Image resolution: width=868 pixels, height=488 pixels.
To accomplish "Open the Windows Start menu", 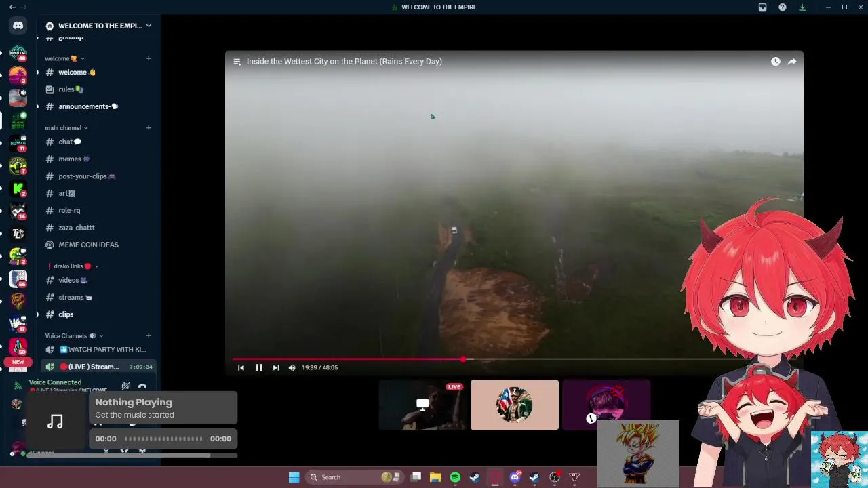I will point(294,477).
